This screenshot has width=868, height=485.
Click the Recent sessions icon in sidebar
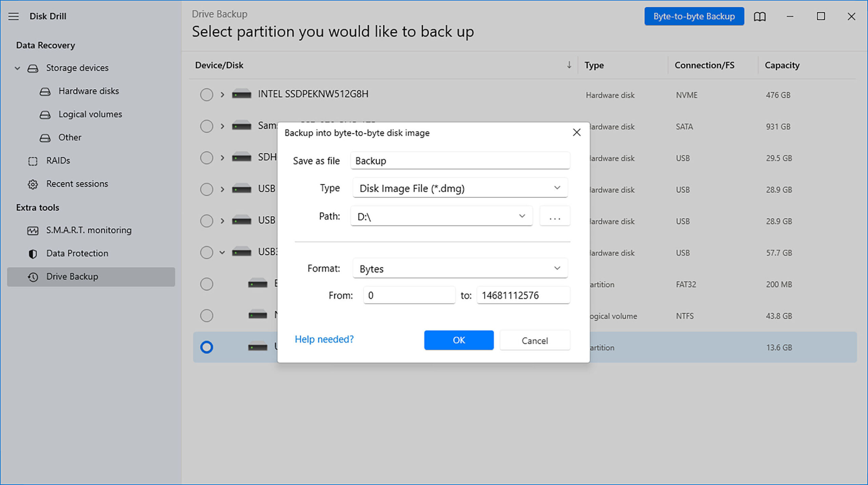[33, 184]
